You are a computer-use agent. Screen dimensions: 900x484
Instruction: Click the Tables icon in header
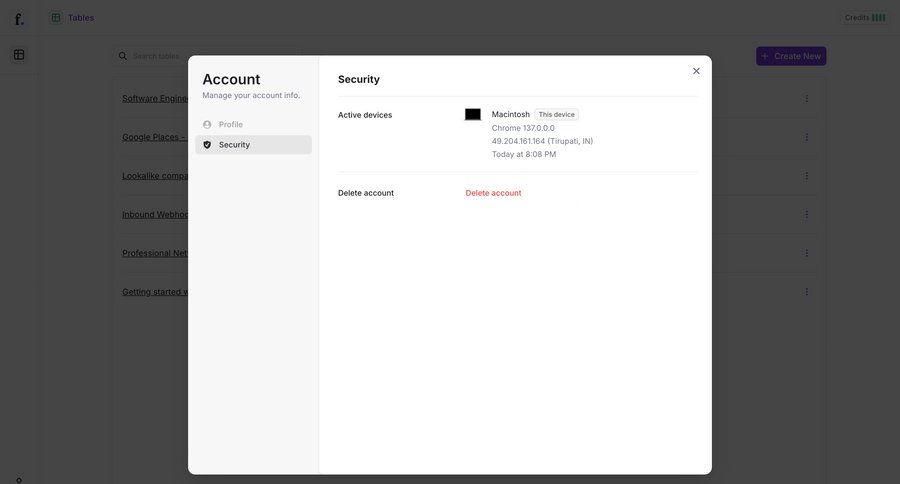(x=56, y=18)
